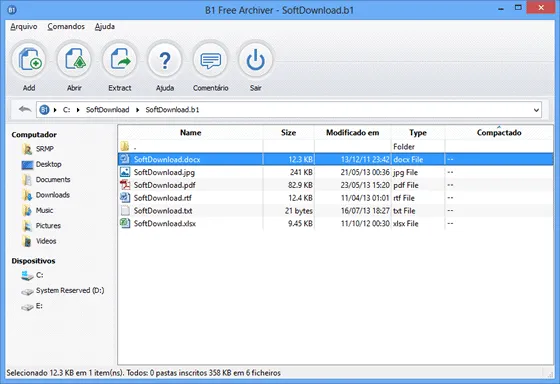Expand the arrow before C: in path
The image size is (560, 384).
[x=55, y=110]
